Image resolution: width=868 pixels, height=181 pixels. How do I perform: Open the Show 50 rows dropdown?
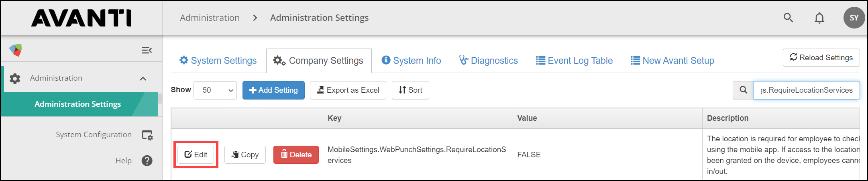pos(215,90)
